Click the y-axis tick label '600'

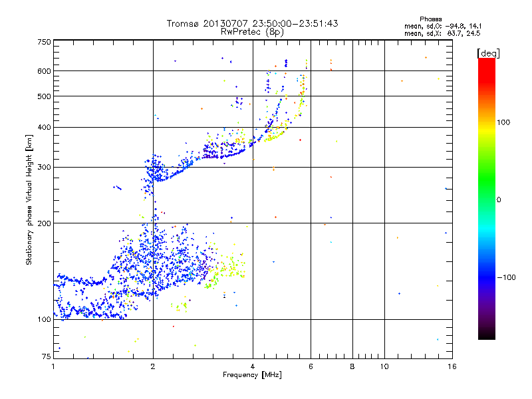pyautogui.click(x=44, y=71)
